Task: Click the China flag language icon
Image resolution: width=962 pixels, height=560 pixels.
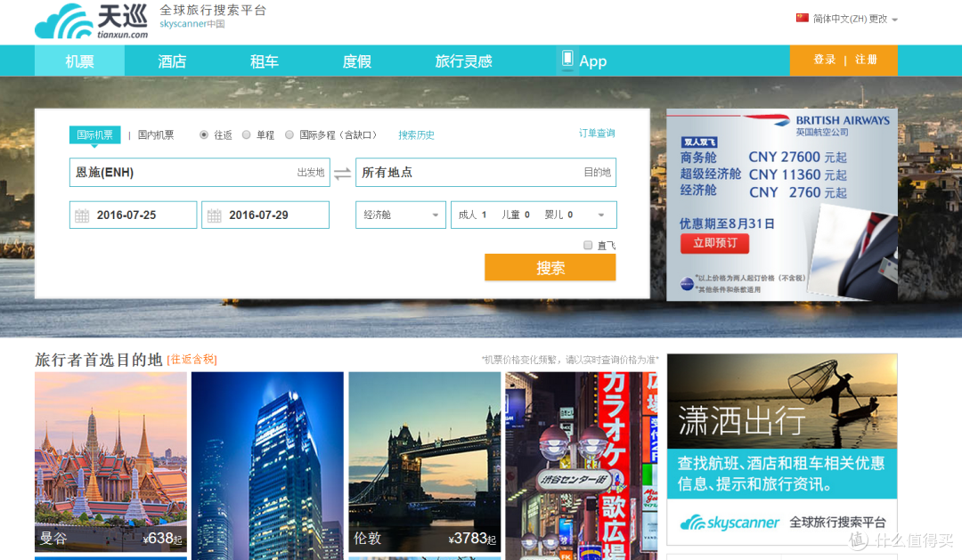Action: pos(802,18)
